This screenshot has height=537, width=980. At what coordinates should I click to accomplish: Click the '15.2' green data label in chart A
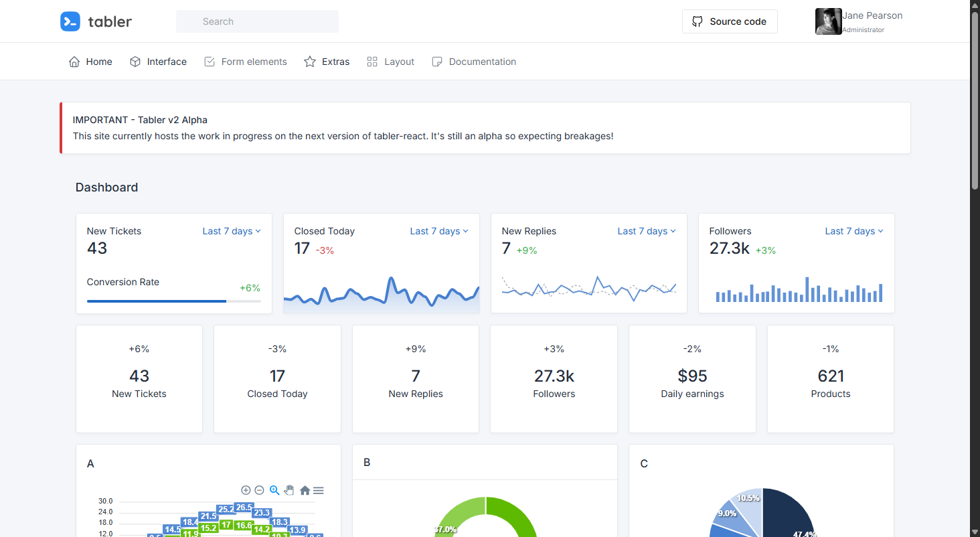208,528
